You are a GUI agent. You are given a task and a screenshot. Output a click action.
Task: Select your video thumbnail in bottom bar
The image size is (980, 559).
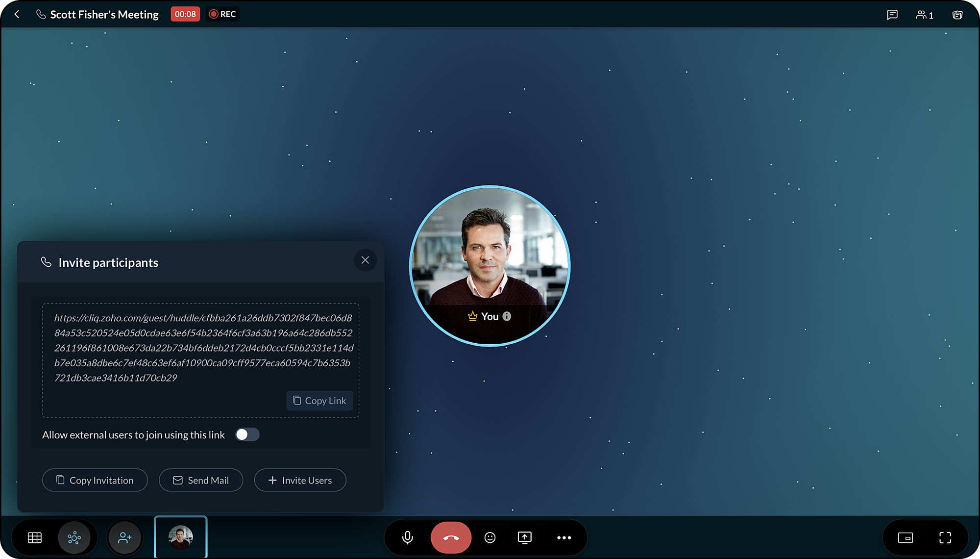[x=181, y=537]
